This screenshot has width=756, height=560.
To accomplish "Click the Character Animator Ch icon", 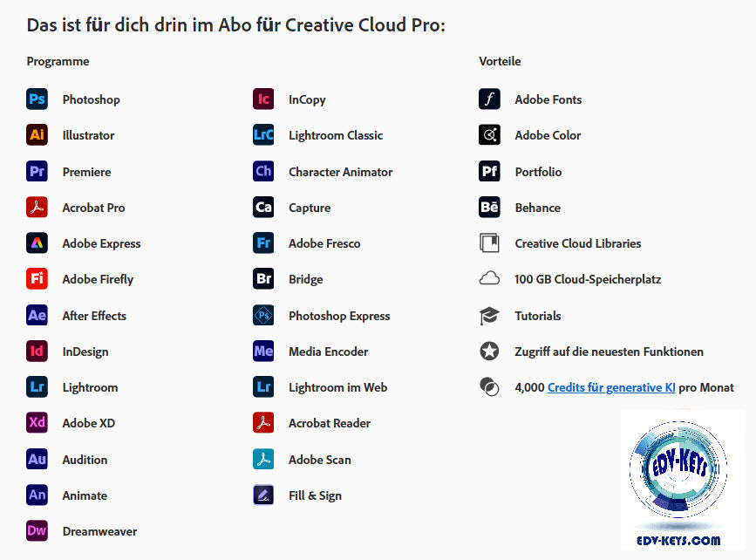I will (x=263, y=171).
